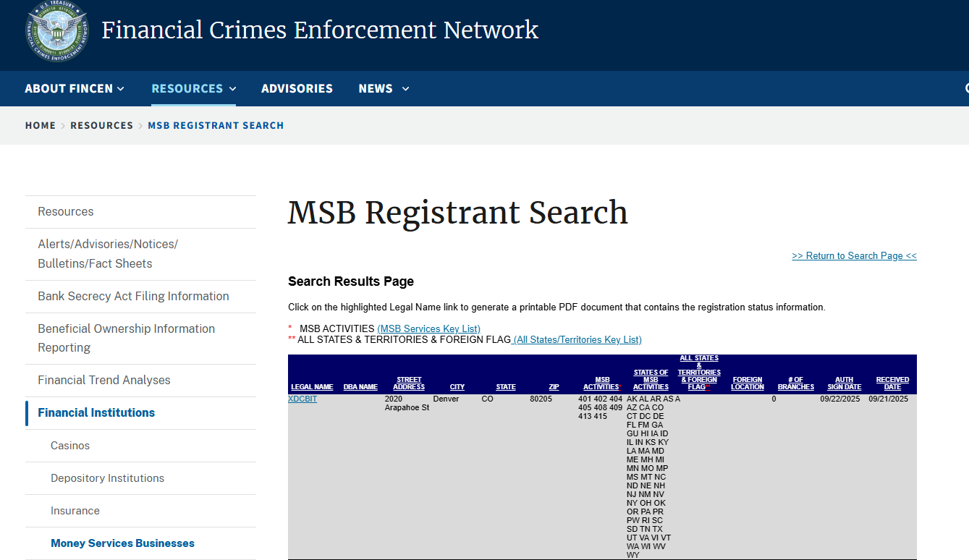This screenshot has height=560, width=969.
Task: Select MSB Registrant Search breadcrumb
Action: point(216,125)
